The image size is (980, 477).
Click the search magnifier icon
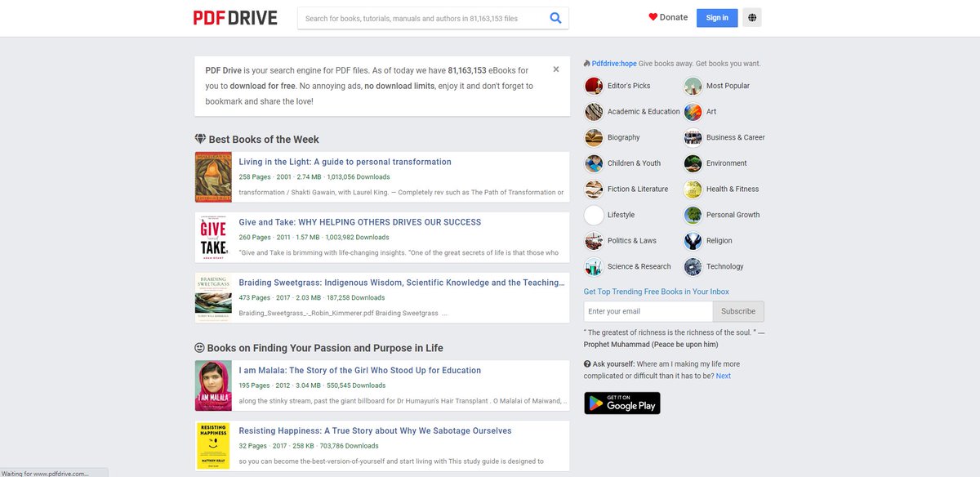[x=555, y=18]
